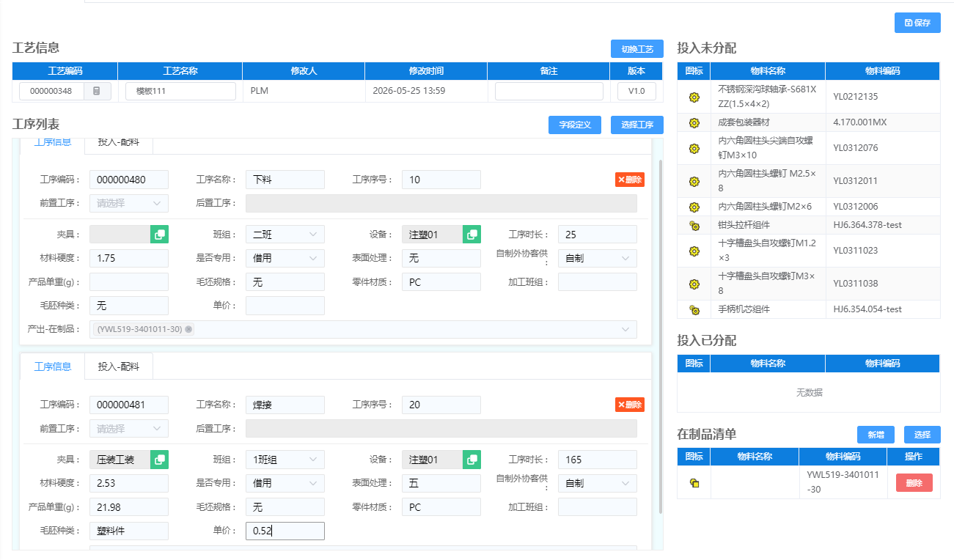
Task: Click green copy icon by 设备 in 下料 section
Action: pos(472,235)
